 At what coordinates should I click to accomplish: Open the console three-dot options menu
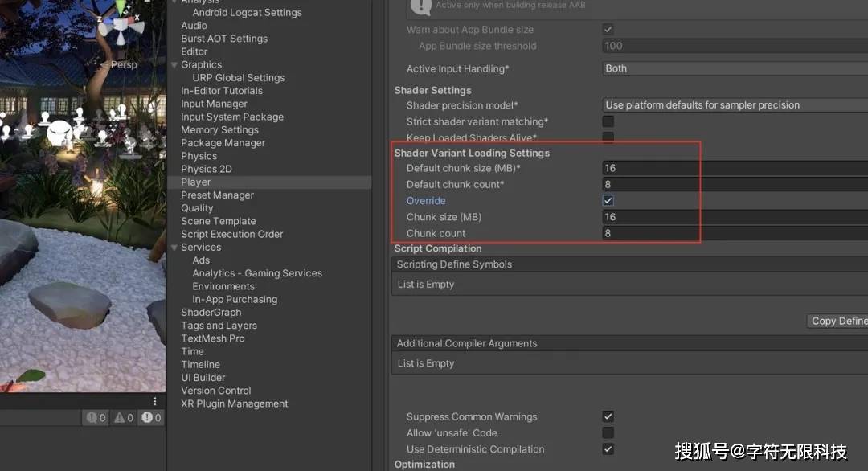(x=155, y=402)
